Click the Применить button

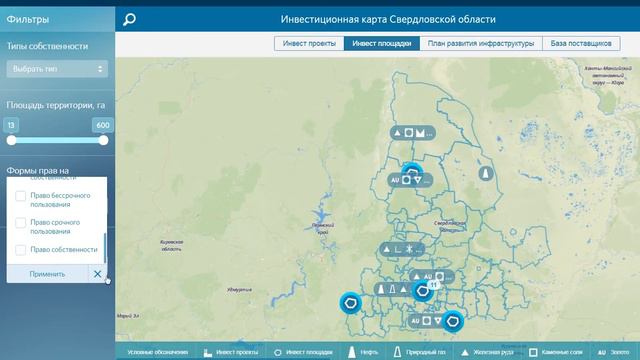(47, 274)
